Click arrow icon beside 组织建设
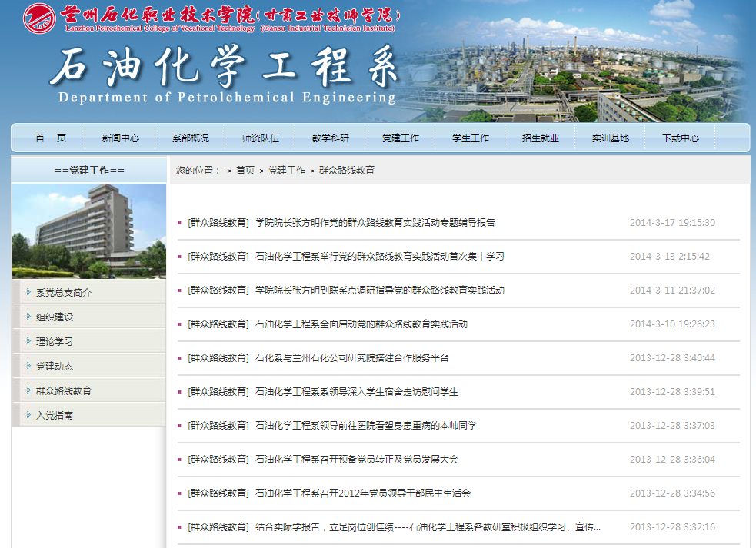756x548 pixels. click(x=28, y=317)
